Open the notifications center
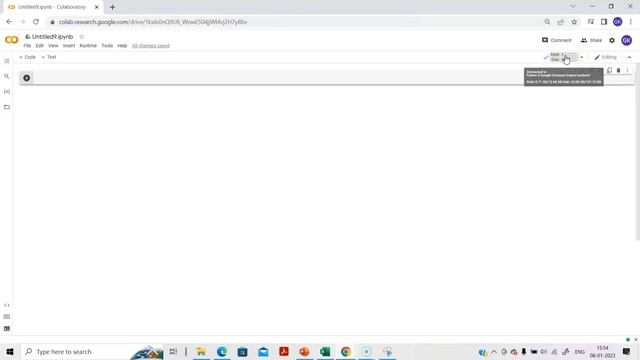The image size is (640, 360). [627, 351]
